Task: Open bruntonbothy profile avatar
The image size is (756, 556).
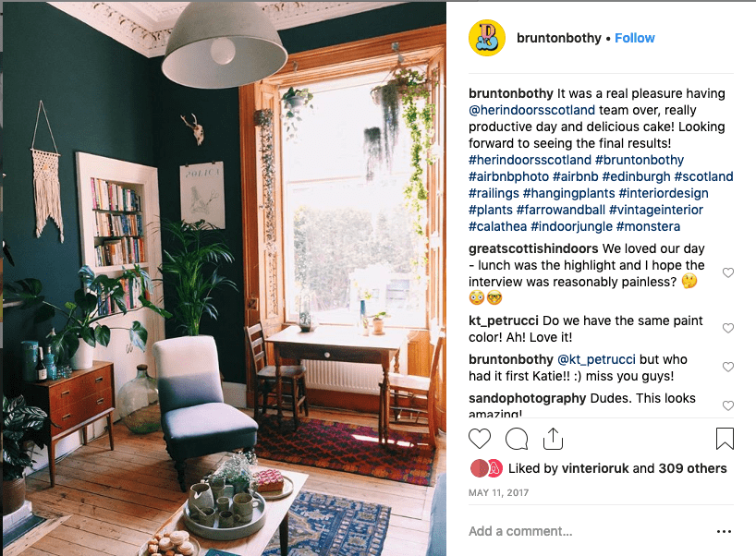Action: pos(487,38)
